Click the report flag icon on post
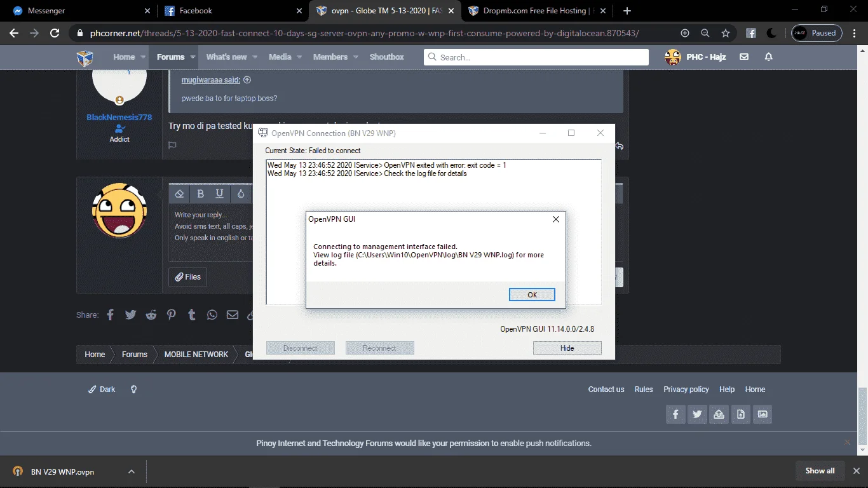 172,145
